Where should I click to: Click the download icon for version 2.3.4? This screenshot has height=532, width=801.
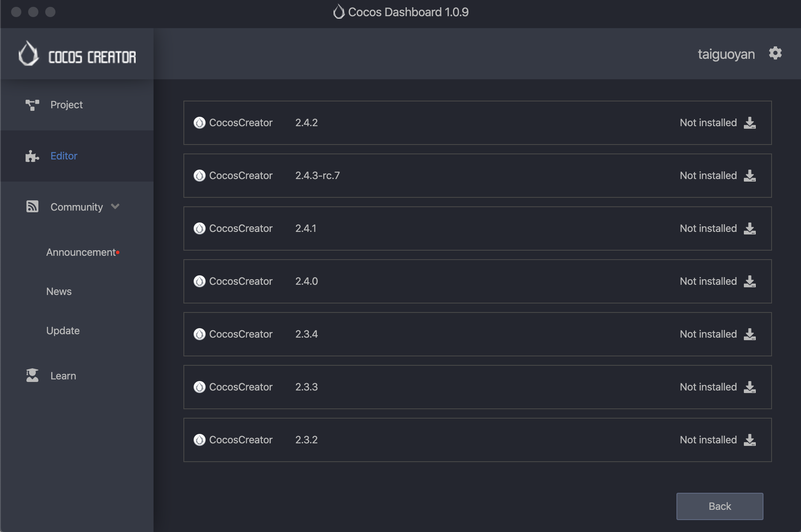coord(749,334)
